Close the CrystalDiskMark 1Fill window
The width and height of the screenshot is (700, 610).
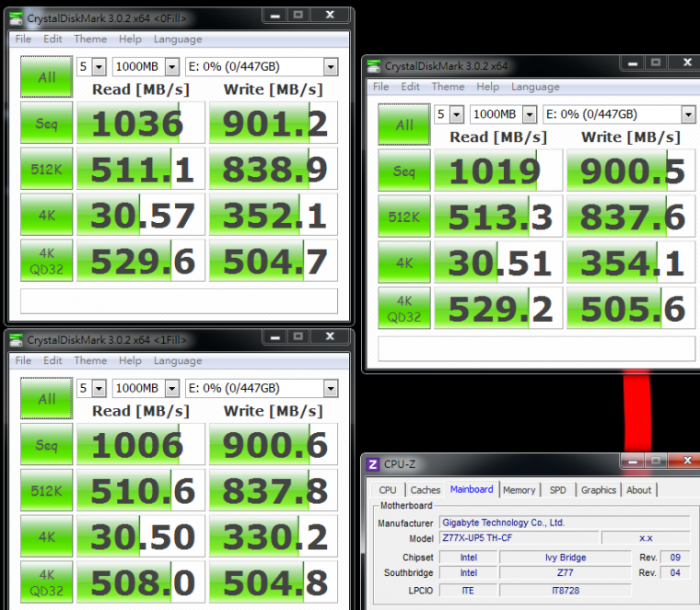[x=330, y=335]
